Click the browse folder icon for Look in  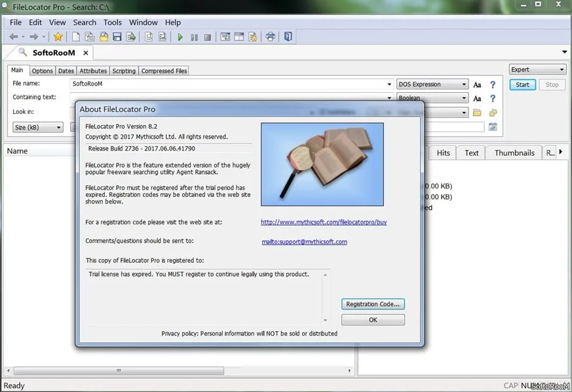(477, 113)
